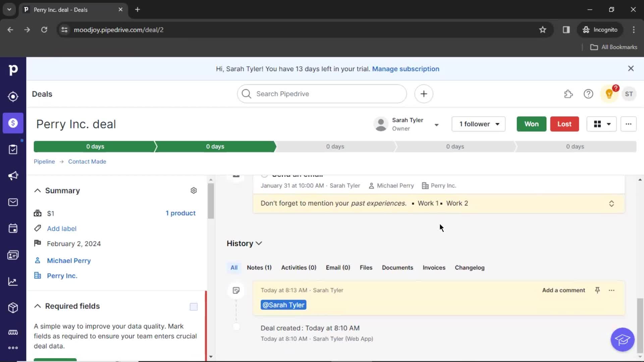Open the Activities calendar sidebar icon
644x362 pixels.
tap(13, 229)
